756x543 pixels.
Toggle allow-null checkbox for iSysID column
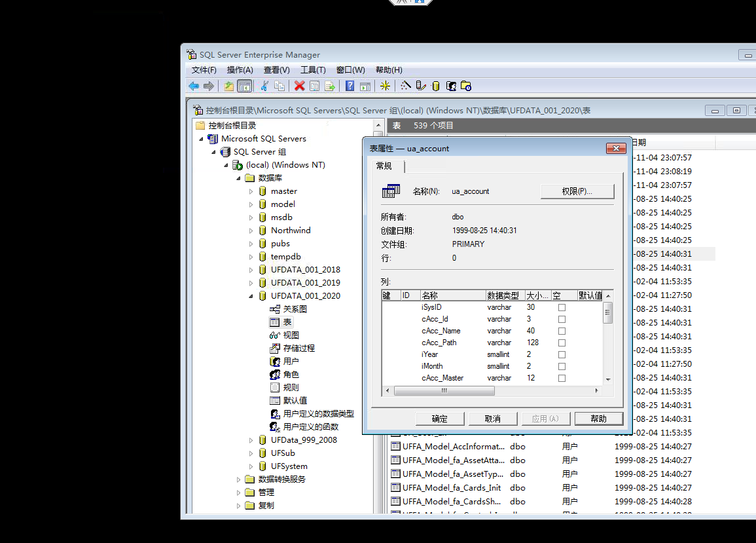562,307
